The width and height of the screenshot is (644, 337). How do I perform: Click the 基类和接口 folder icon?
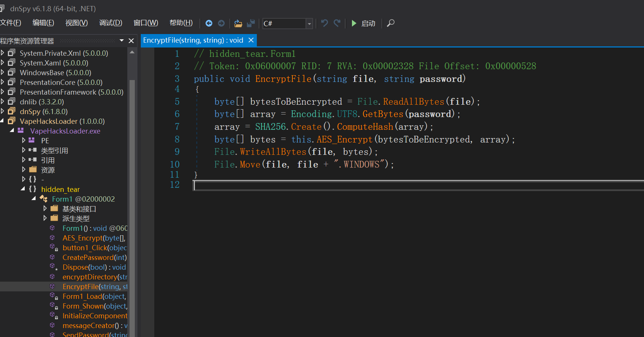click(x=54, y=208)
